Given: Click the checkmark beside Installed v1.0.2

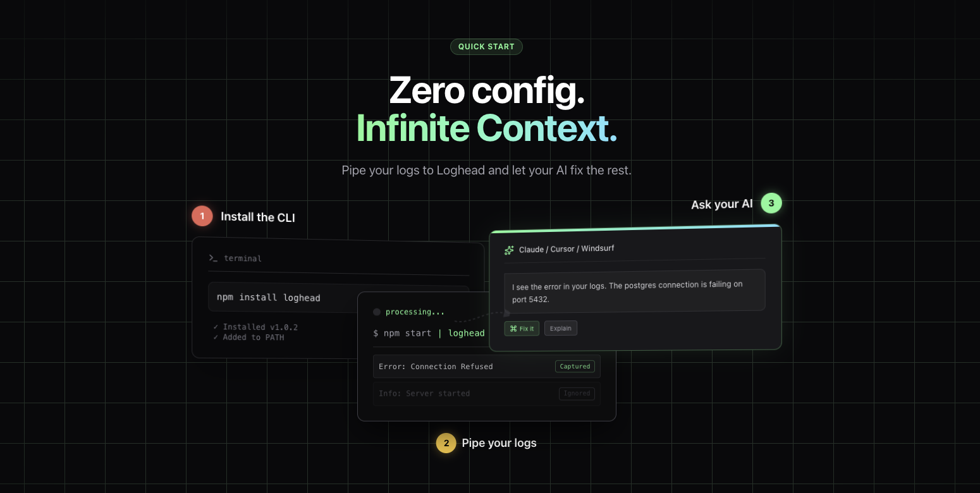Looking at the screenshot, I should point(217,327).
